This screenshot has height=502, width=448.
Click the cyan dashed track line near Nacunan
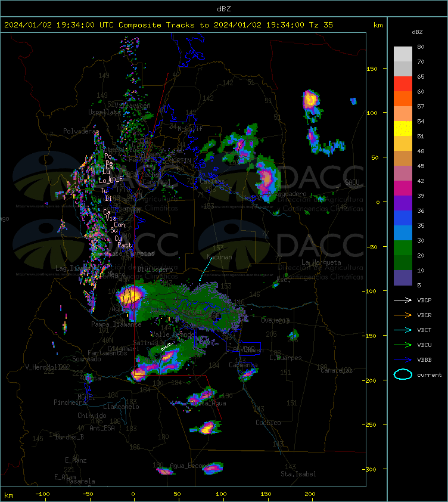coord(205,269)
